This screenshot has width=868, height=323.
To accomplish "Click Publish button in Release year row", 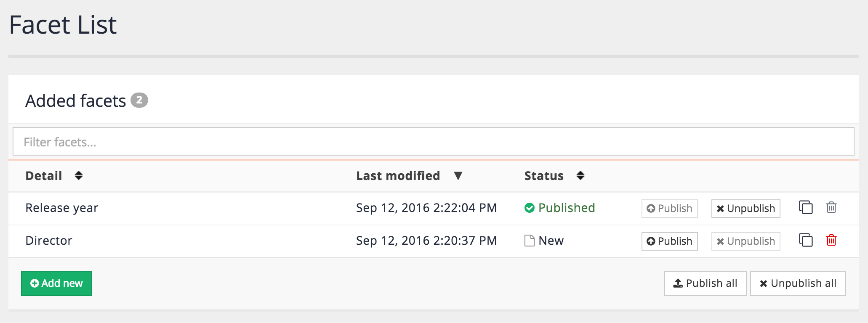I will (x=669, y=209).
